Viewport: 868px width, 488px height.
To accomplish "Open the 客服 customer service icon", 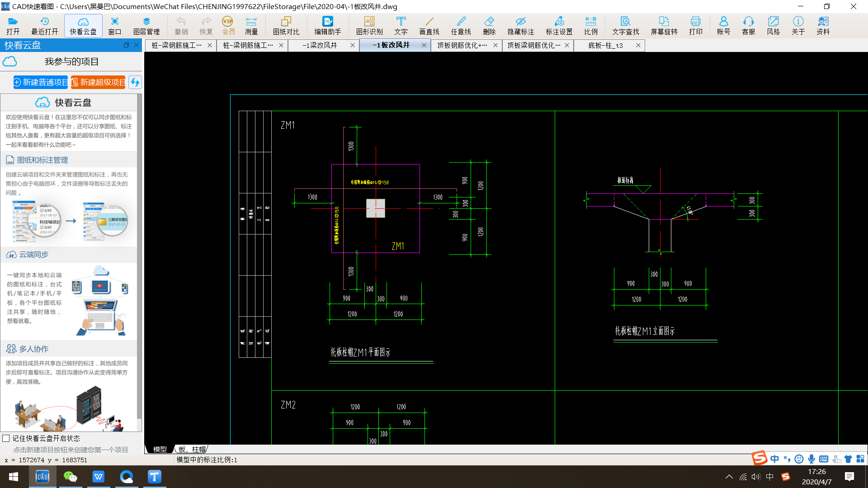I will pos(749,26).
